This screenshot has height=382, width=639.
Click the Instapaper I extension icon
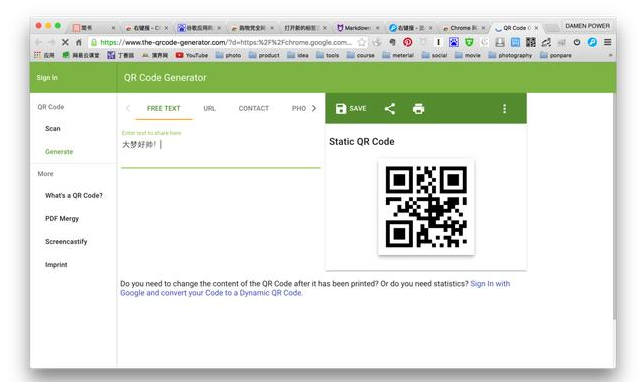(438, 42)
